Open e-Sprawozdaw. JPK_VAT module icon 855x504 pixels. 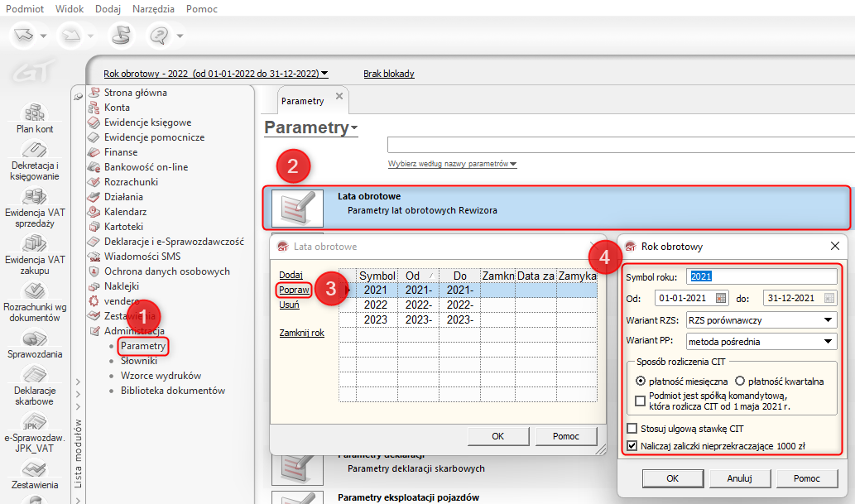[35, 422]
